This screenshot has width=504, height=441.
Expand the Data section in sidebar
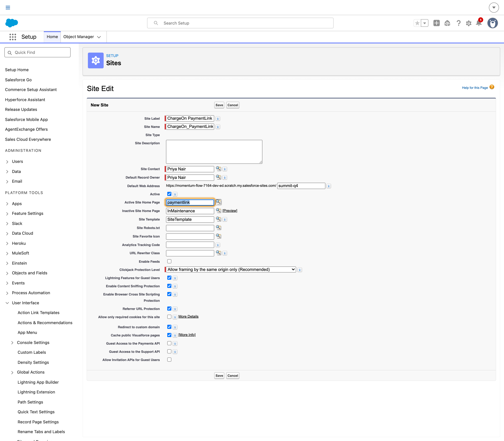click(7, 172)
